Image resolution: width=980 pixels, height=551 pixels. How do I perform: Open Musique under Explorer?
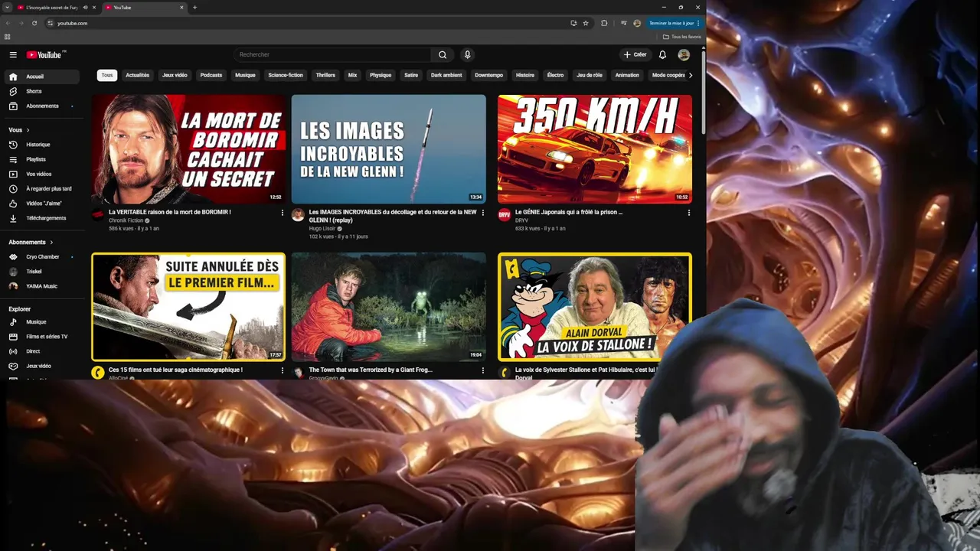[x=42, y=322]
